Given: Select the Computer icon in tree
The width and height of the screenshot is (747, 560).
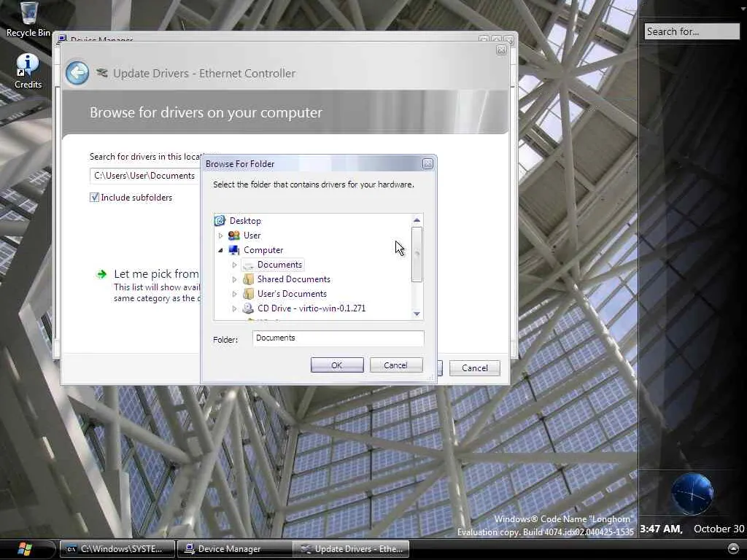Looking at the screenshot, I should point(234,250).
